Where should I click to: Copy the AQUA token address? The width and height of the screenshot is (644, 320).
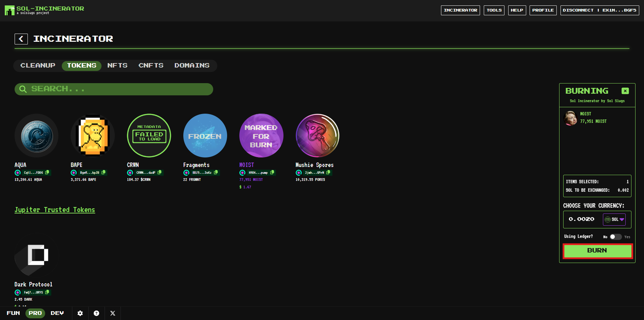pos(47,172)
